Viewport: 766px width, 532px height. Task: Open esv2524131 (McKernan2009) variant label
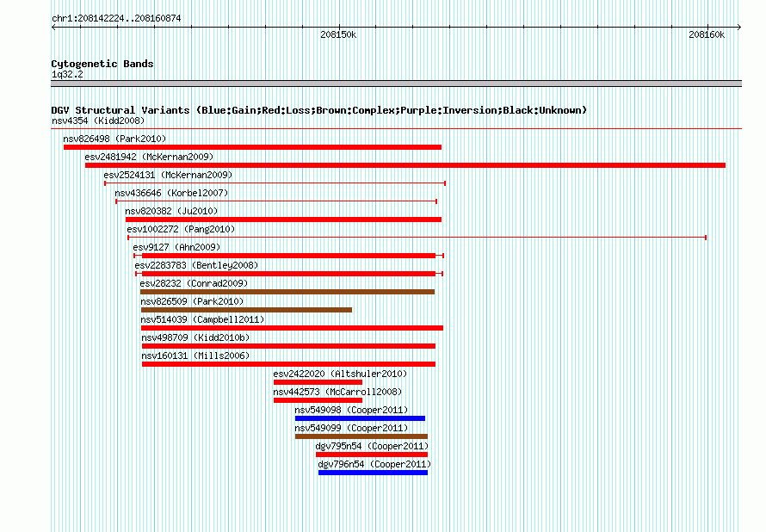tap(168, 175)
